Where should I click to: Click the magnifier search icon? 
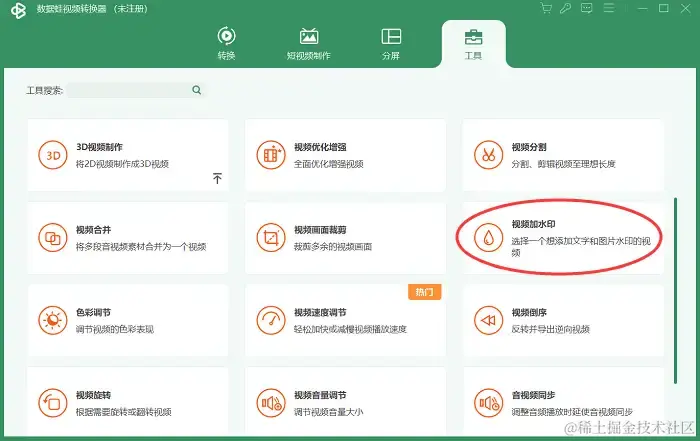pyautogui.click(x=196, y=90)
